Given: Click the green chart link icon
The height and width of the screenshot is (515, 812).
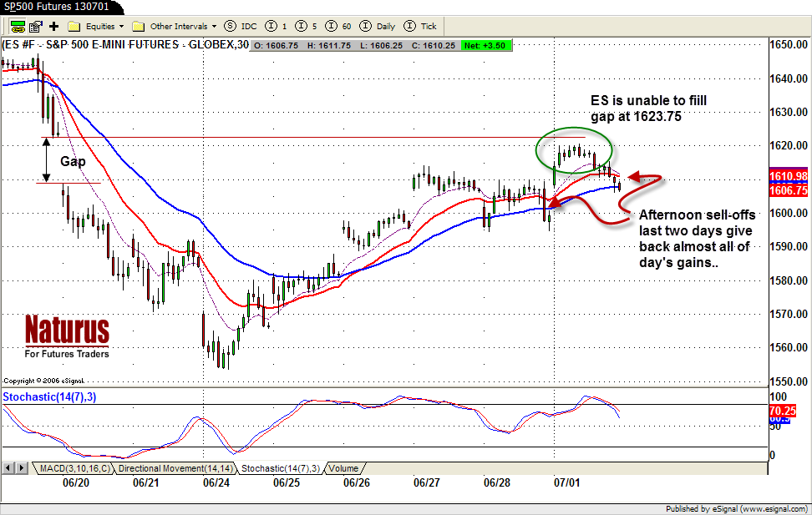Looking at the screenshot, I should (x=18, y=26).
